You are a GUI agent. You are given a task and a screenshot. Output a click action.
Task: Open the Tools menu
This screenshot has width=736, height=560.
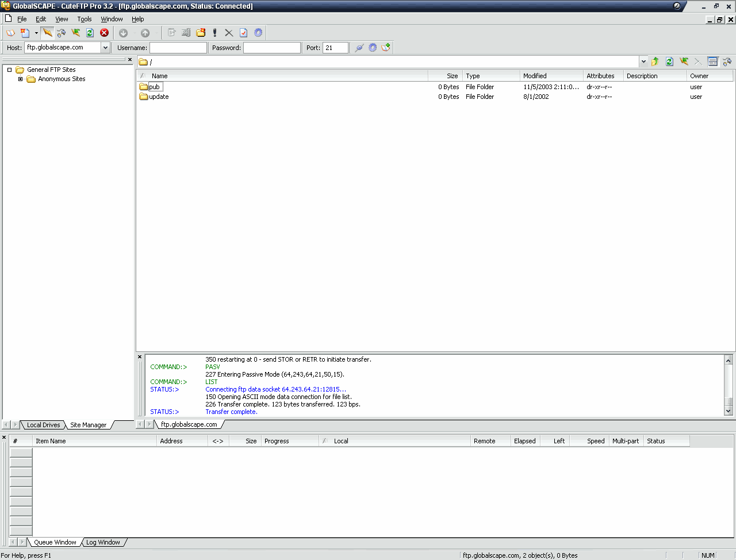tap(85, 19)
